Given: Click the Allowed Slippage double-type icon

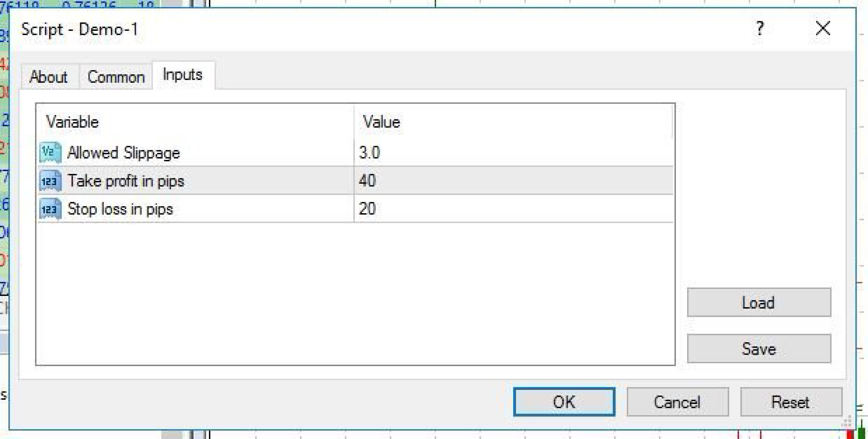Looking at the screenshot, I should pos(50,153).
